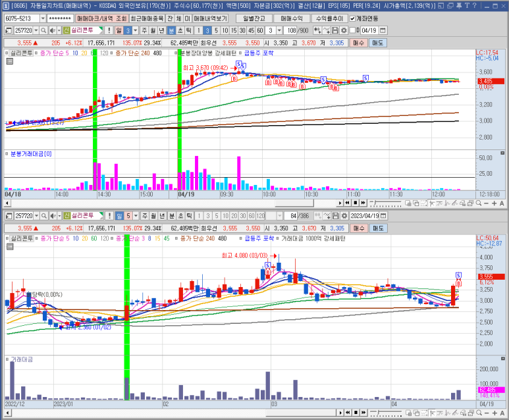Expand the lower 일 period 5 dropdown arrow

(136, 216)
